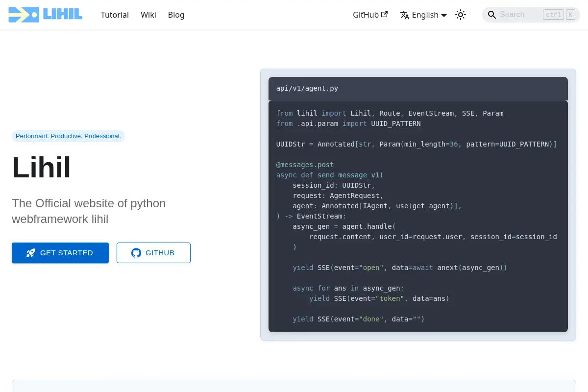Screen dimensions: 588x392
Task: Go to the Blog section
Action: 176,15
